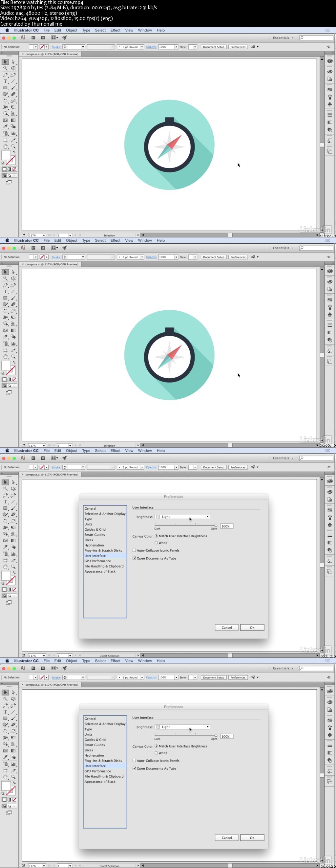Select the Direct Selection tool in the top frame
The width and height of the screenshot is (336, 868).
click(13, 62)
